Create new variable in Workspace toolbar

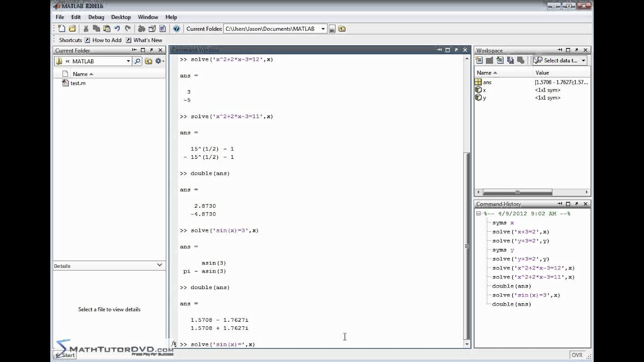479,60
